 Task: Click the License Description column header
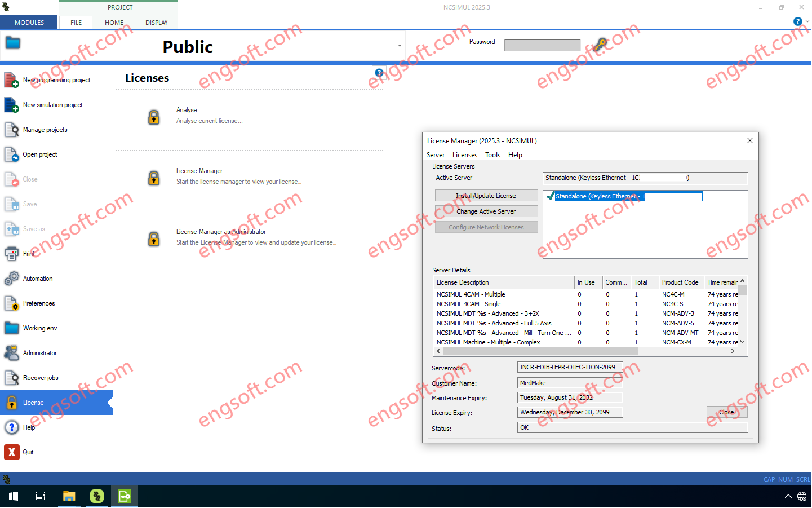[504, 282]
